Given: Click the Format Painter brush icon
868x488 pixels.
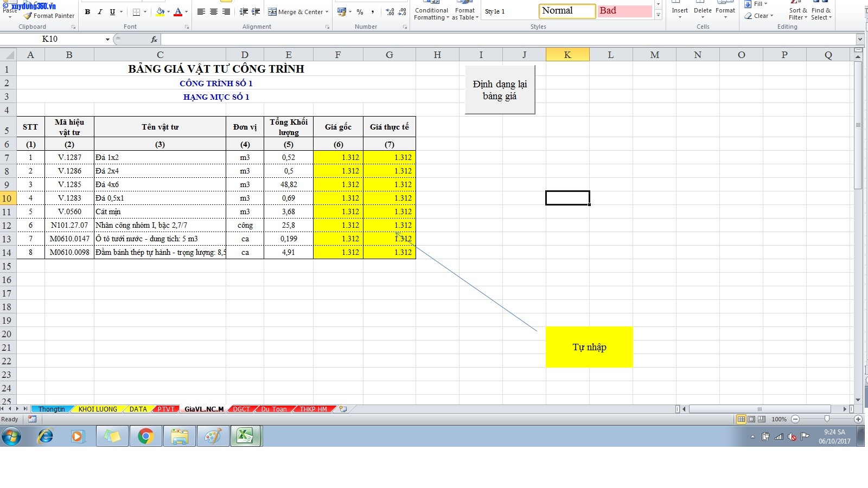Looking at the screenshot, I should pyautogui.click(x=28, y=16).
